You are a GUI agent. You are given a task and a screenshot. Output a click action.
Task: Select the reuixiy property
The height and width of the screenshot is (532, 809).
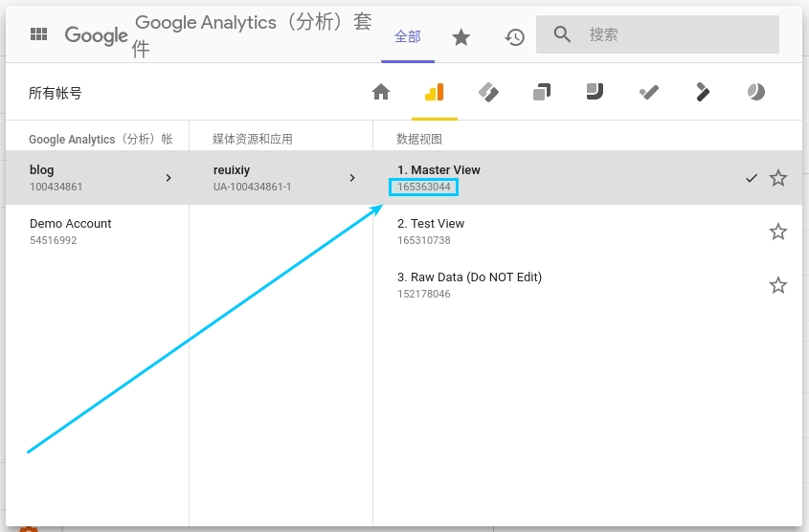click(281, 178)
